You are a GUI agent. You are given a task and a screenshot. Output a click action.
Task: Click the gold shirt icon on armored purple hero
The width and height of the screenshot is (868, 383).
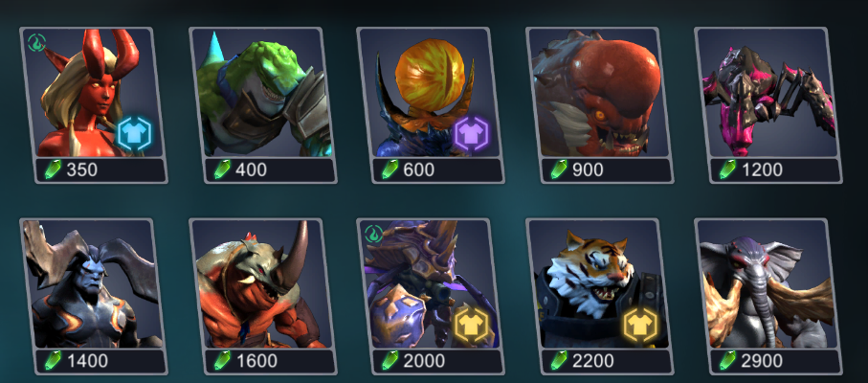click(x=471, y=325)
